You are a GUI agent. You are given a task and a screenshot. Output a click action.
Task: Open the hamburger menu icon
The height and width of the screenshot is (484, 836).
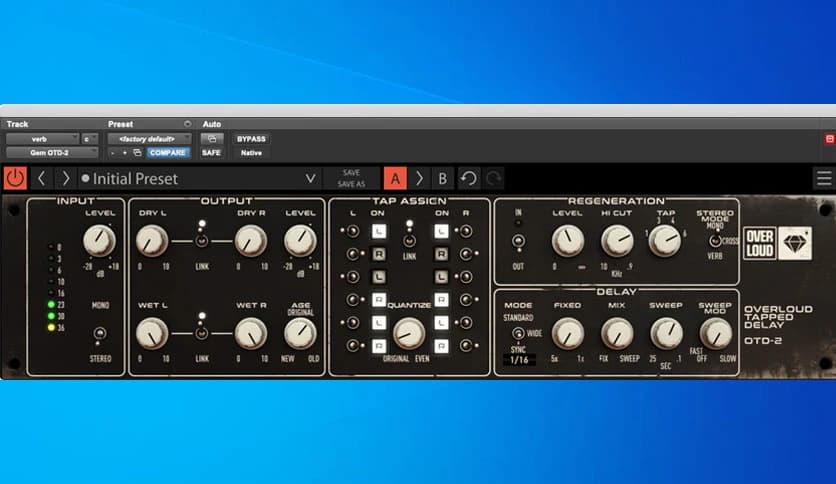[x=823, y=178]
